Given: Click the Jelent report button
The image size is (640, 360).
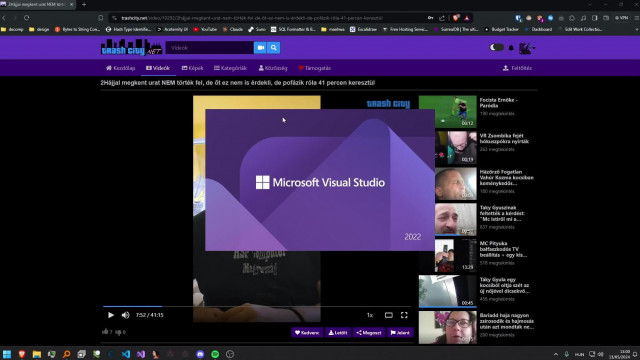Looking at the screenshot, I should point(400,333).
